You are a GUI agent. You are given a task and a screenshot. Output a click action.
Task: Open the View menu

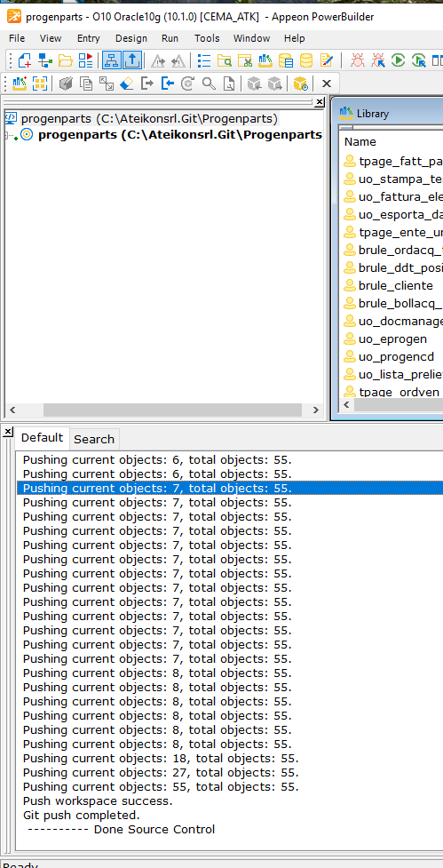tap(51, 38)
